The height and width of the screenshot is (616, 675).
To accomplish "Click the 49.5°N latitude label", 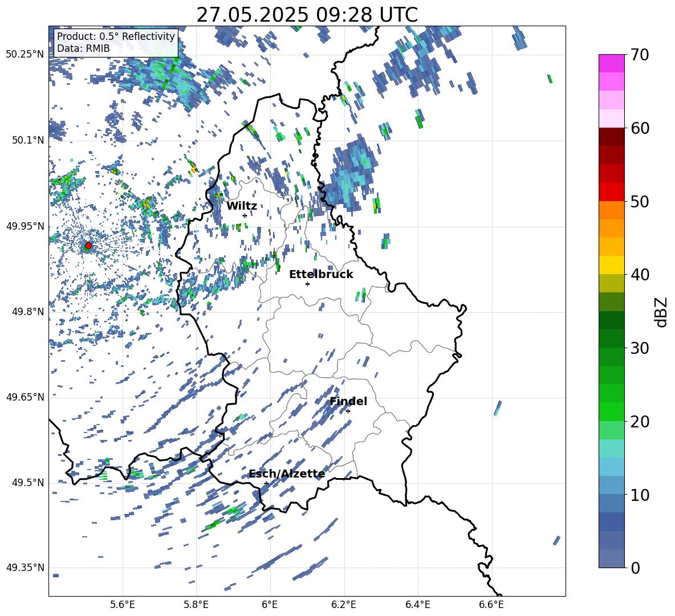I will click(x=28, y=483).
